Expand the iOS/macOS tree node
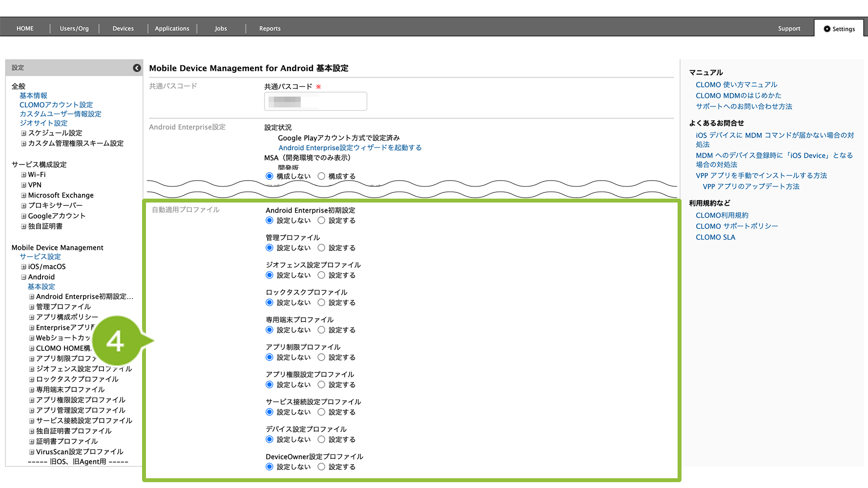Screen dimensions: 868x488 (x=23, y=267)
